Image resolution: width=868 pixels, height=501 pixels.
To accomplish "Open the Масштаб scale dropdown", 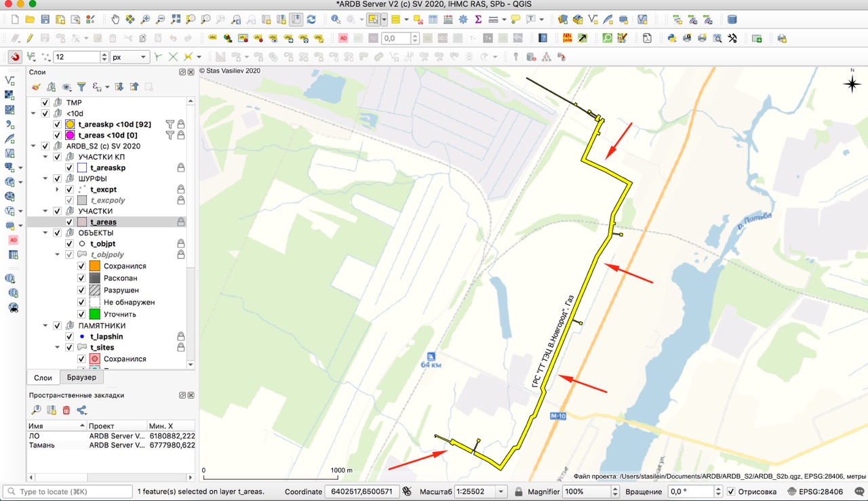I will (501, 492).
